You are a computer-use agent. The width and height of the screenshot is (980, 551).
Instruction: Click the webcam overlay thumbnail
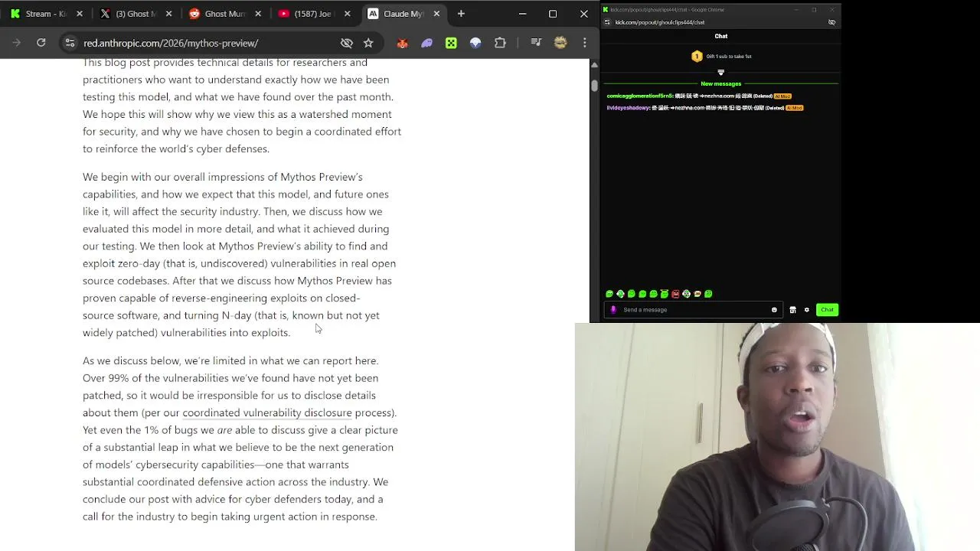[777, 437]
